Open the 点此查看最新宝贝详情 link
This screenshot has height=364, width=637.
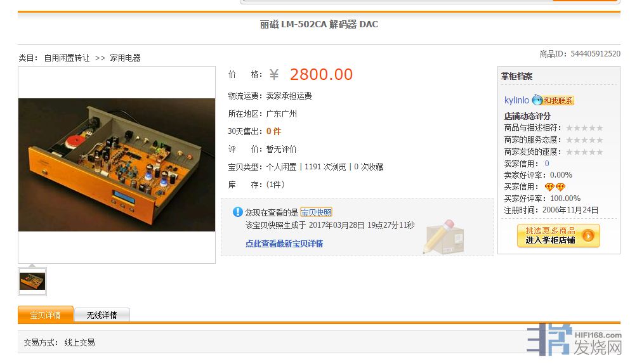[284, 244]
